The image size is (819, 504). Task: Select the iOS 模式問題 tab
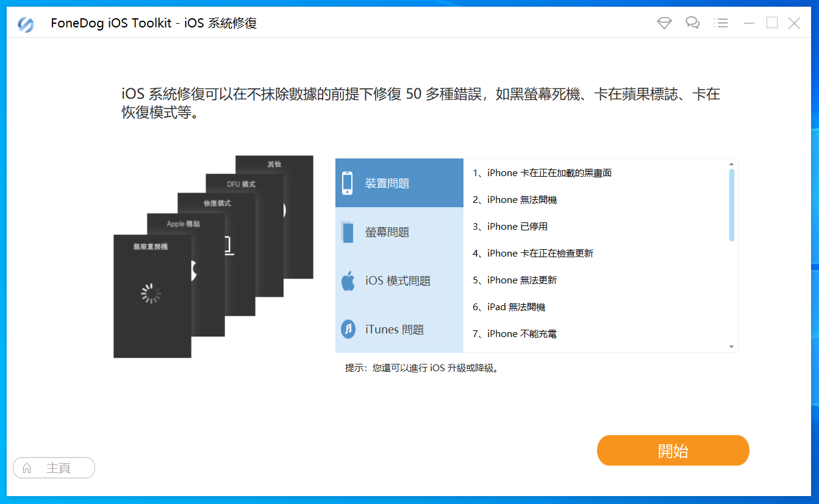coord(399,280)
